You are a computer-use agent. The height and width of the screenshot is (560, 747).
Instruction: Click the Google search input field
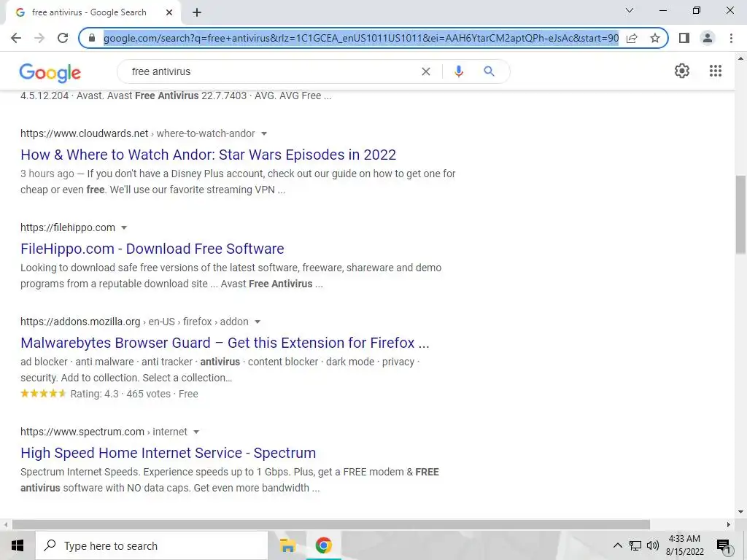pyautogui.click(x=271, y=71)
